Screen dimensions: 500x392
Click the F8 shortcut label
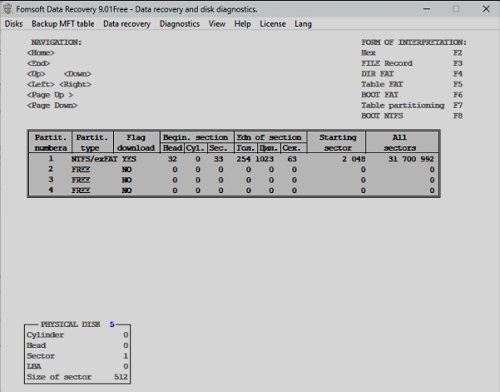pos(458,116)
